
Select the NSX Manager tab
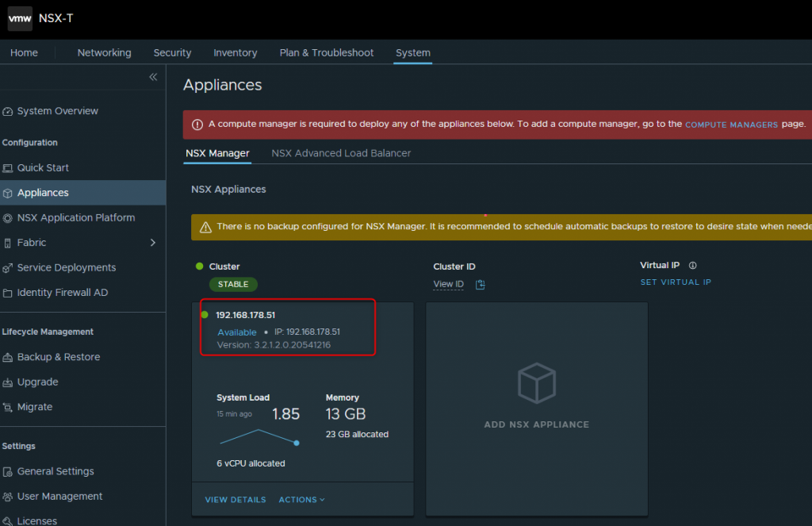click(x=217, y=153)
